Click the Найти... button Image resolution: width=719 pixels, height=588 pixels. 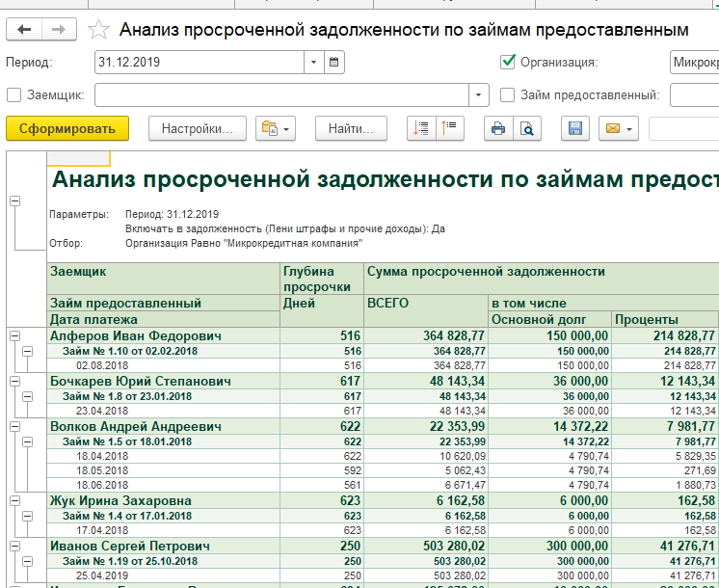point(351,128)
